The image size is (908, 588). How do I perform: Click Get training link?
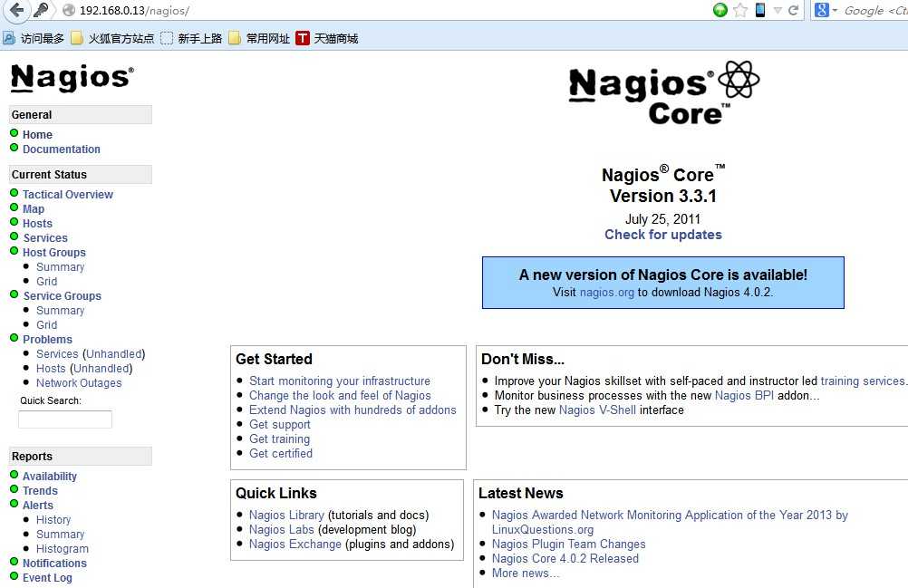click(279, 439)
